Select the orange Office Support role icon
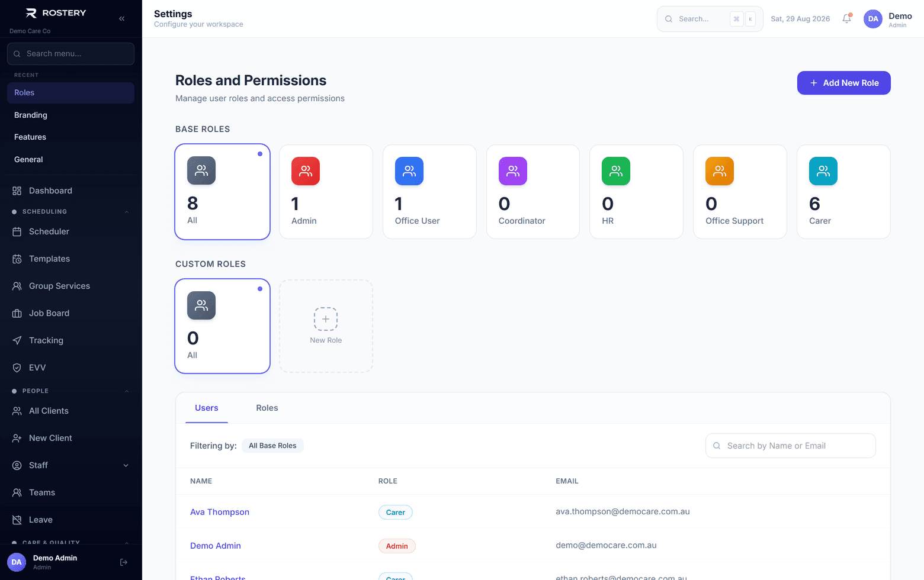This screenshot has height=580, width=924. point(720,171)
